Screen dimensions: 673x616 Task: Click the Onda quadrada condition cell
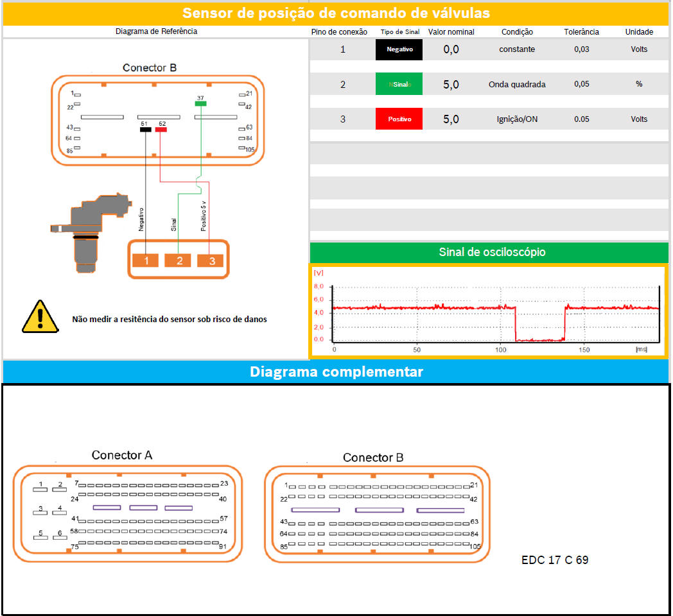pos(517,84)
